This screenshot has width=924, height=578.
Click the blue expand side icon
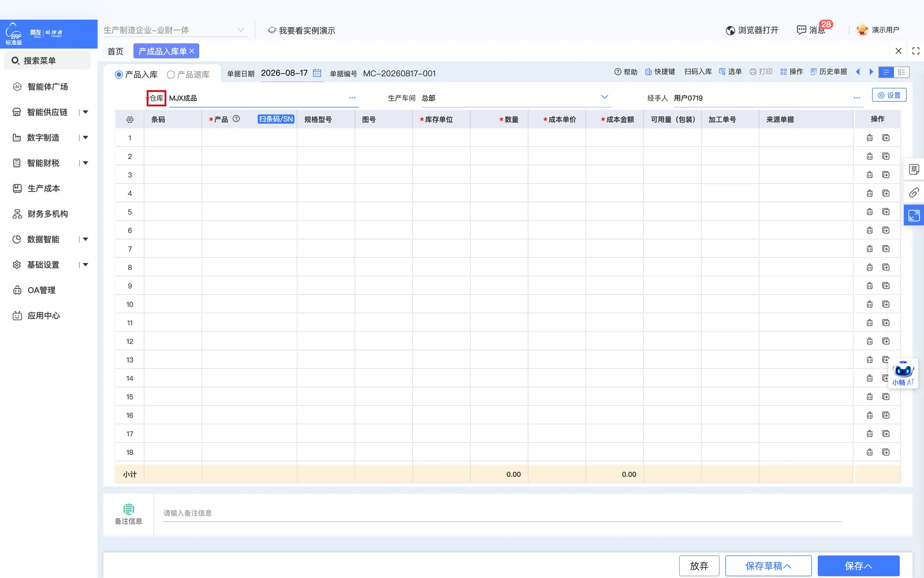coord(914,215)
